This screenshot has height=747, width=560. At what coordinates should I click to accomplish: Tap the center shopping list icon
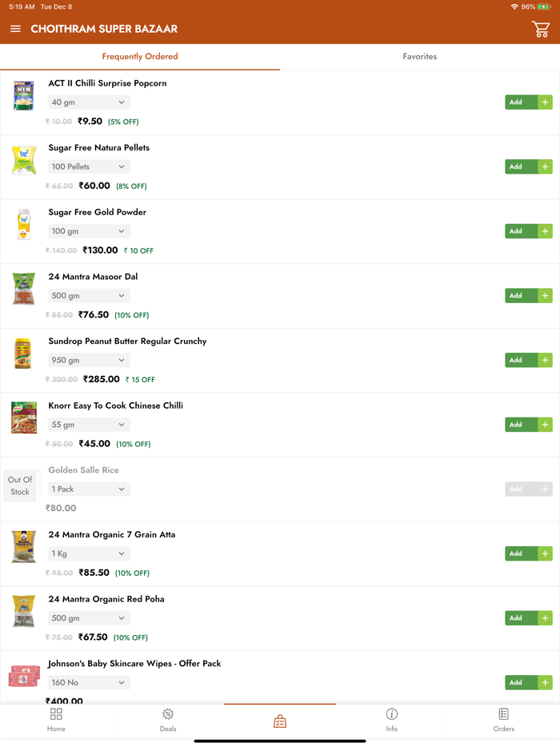[x=280, y=721]
